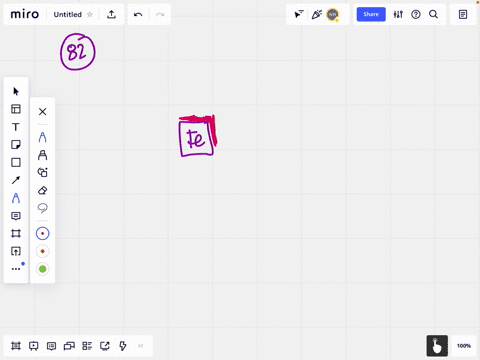
Task: Click the user avatar in top bar
Action: (x=332, y=14)
